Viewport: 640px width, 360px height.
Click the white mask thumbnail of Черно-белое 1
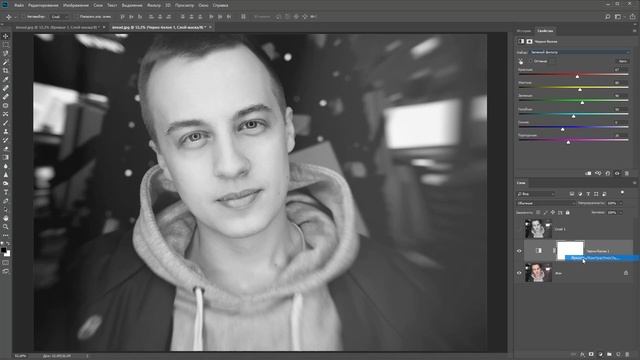point(570,251)
